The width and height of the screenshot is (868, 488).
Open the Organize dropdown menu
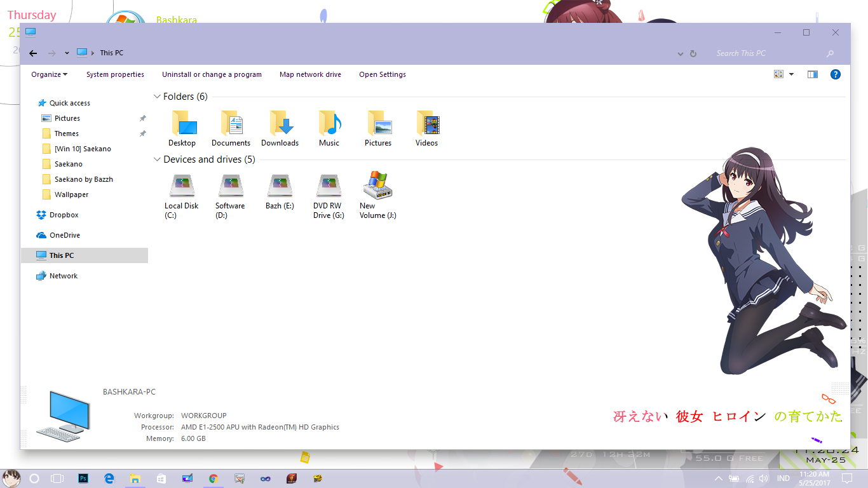[x=50, y=74]
